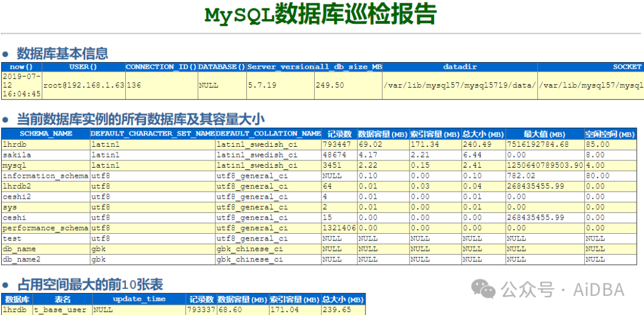Select the ceshi2 schema name cell
Viewport: 644px width, 315px height.
click(x=46, y=197)
